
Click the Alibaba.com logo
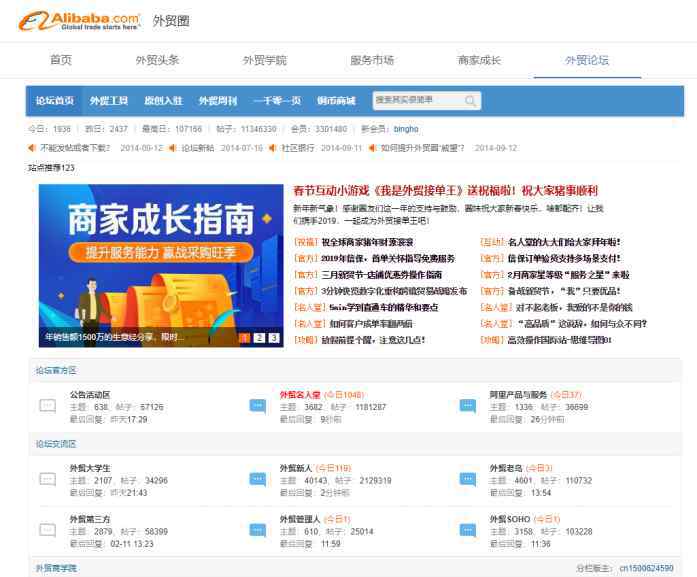[80, 21]
